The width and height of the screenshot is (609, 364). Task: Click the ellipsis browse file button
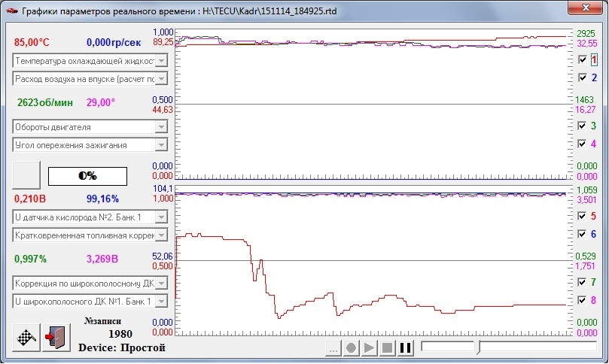333,348
